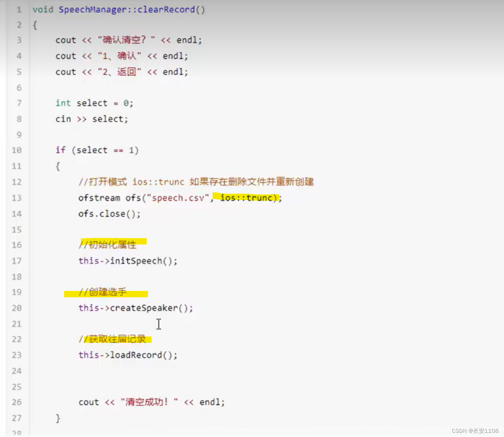The width and height of the screenshot is (504, 437).
Task: Click line number 27 in the gutter
Action: tap(17, 418)
